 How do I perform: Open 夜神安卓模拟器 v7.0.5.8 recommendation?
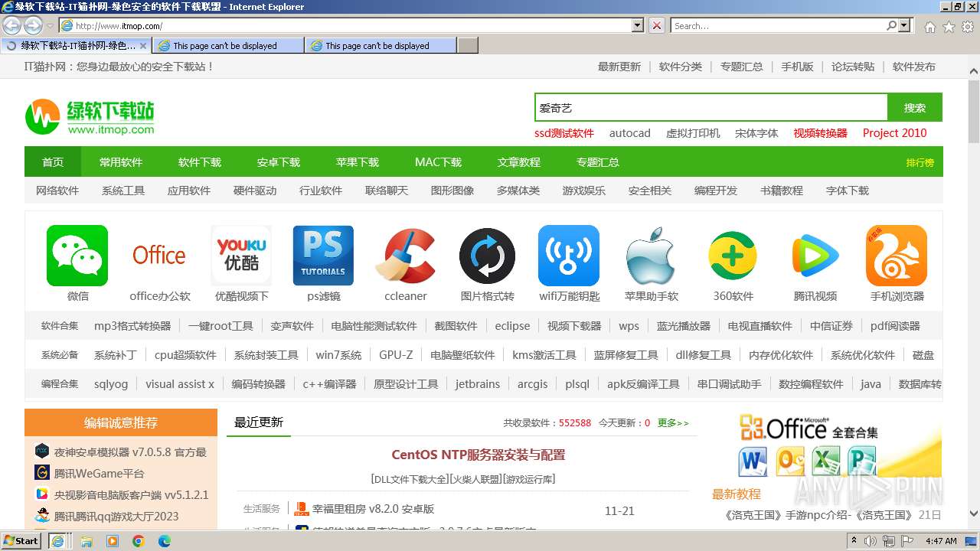(x=130, y=452)
